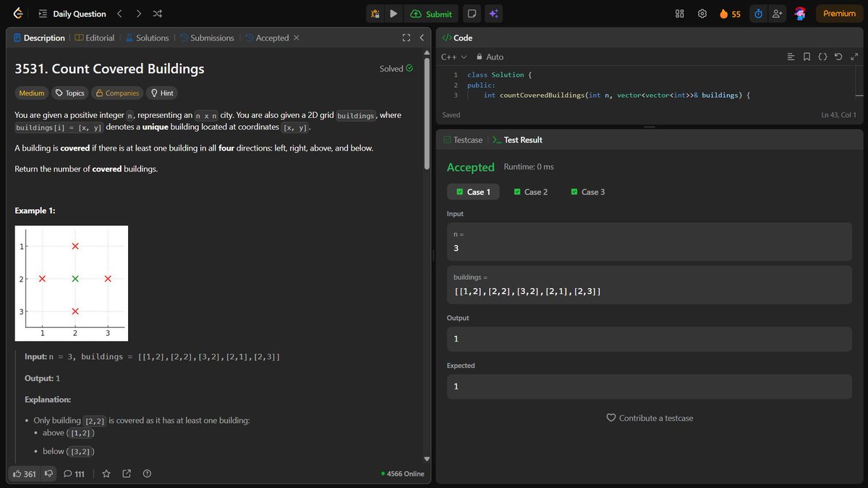Open settings gear icon

[702, 14]
